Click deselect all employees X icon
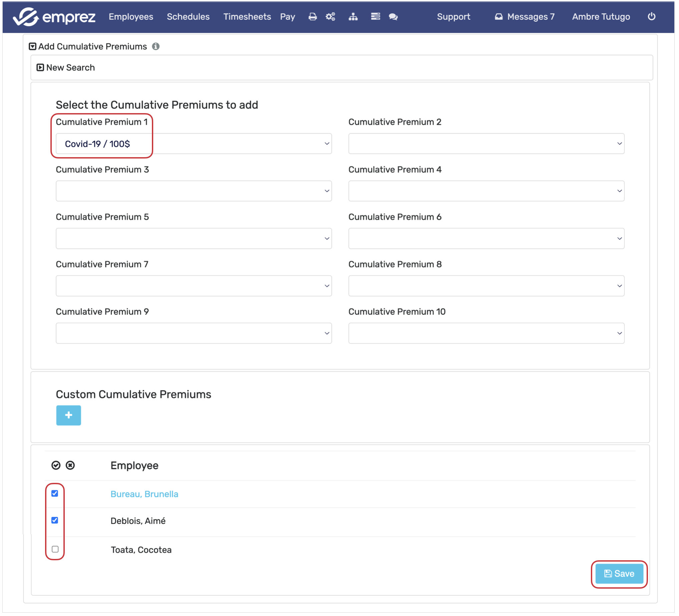Screen dimensions: 679x616 70,465
